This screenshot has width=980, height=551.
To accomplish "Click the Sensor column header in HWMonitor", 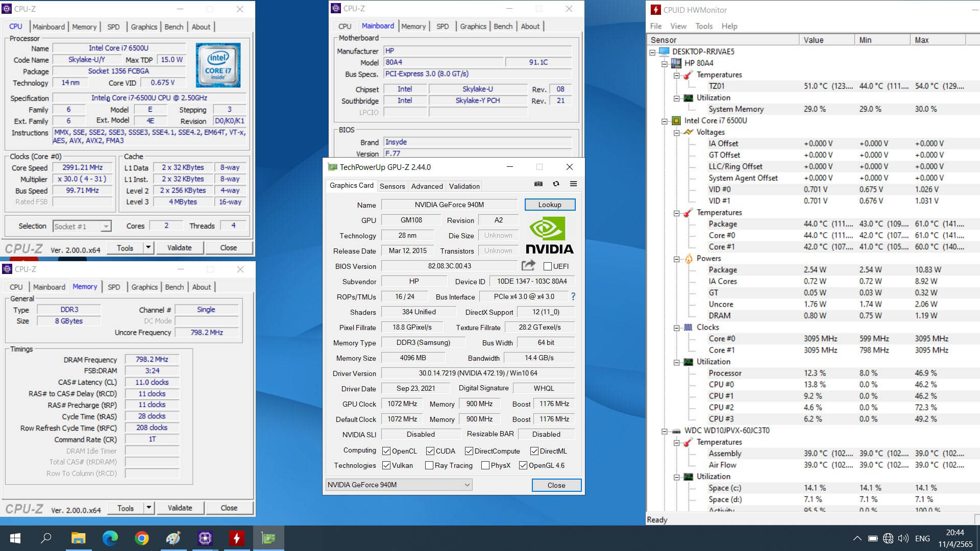I will tap(723, 40).
